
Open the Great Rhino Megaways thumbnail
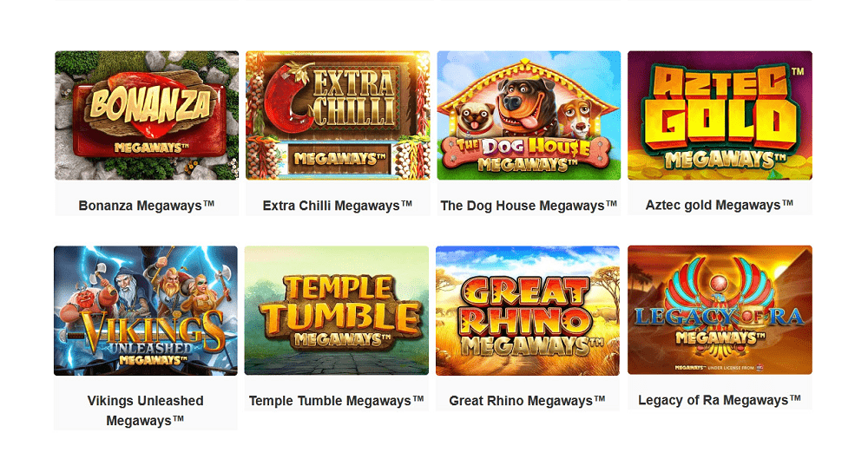[528, 311]
